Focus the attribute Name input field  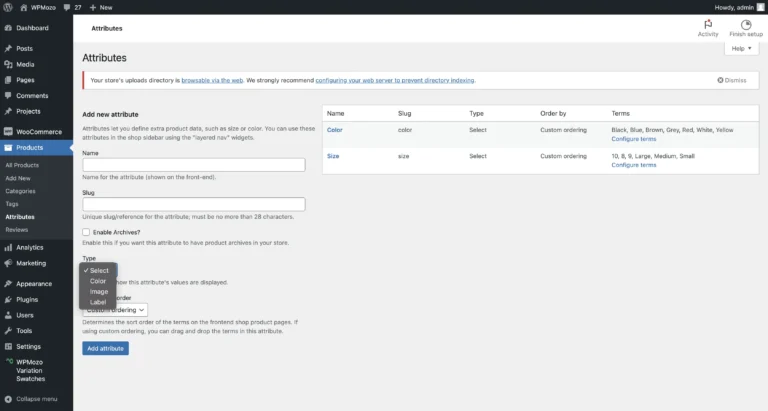(x=194, y=165)
